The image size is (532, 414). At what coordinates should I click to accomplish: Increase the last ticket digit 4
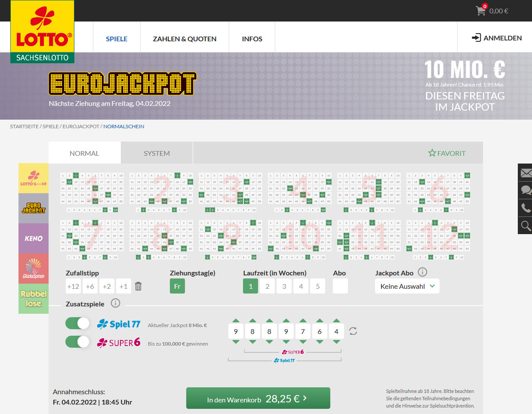(x=336, y=321)
